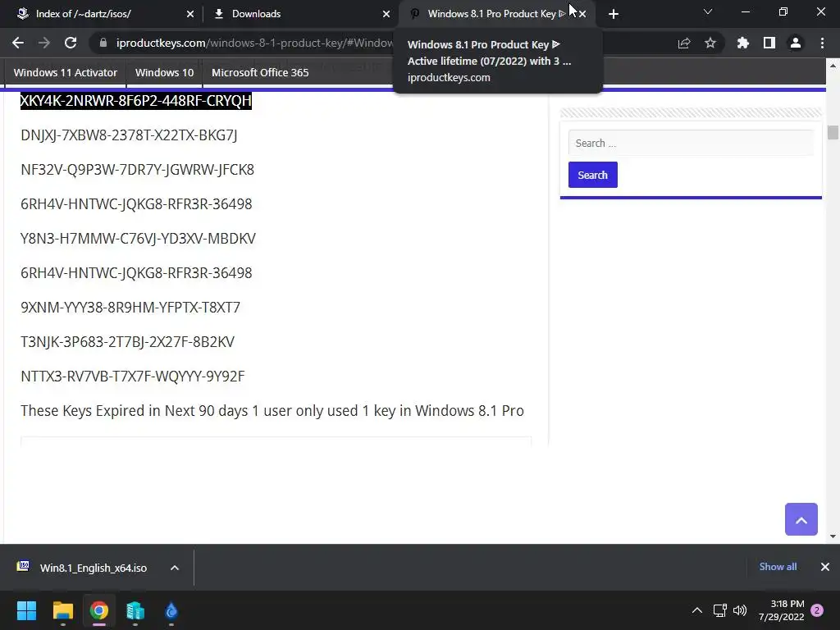Open Microsoft Office 365 menu item
The image size is (840, 630).
point(260,72)
